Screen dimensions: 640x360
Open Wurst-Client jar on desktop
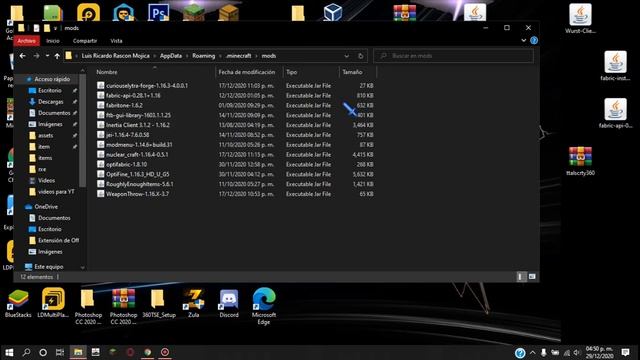580,19
